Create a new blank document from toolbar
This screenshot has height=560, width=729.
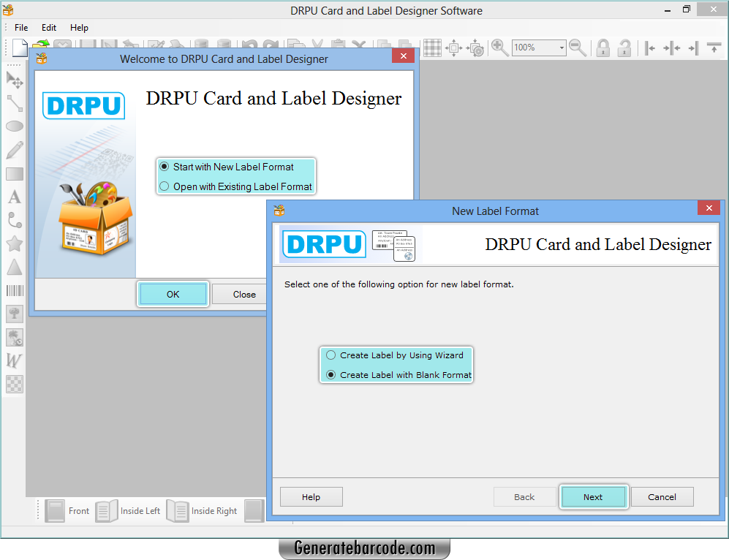coord(20,48)
